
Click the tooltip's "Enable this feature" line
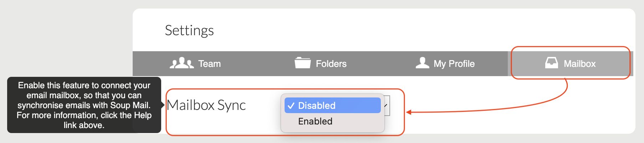tap(84, 85)
